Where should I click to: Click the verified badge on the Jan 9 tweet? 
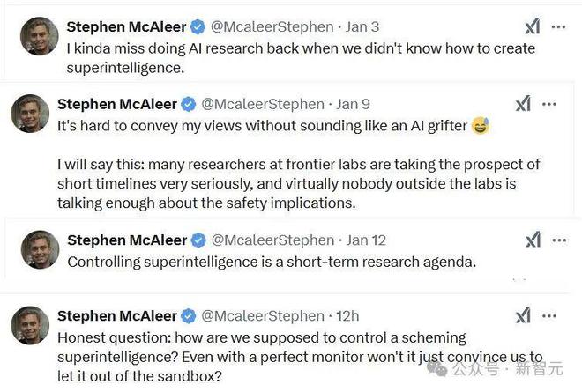pyautogui.click(x=188, y=104)
